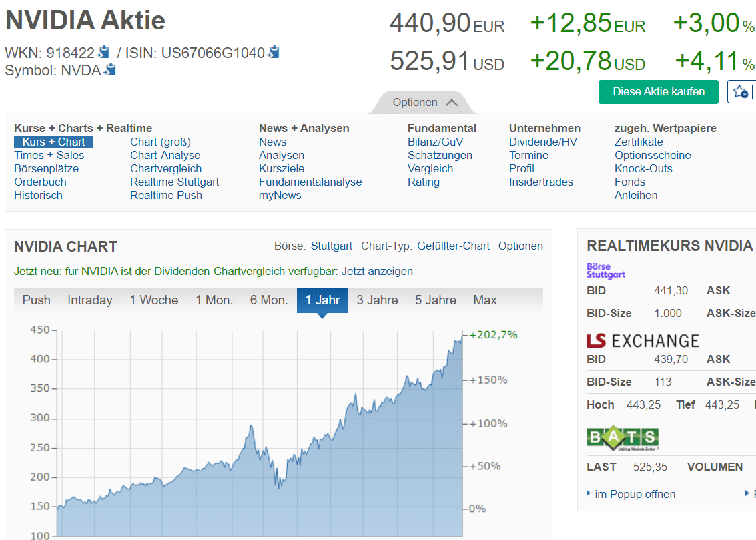This screenshot has height=540, width=756.
Task: Click the BATS LAST value 525,35
Action: click(x=650, y=467)
